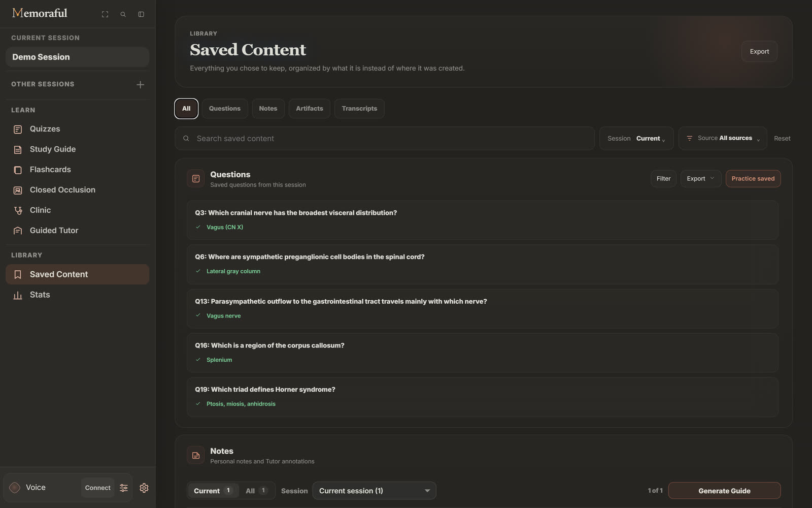The height and width of the screenshot is (508, 812).
Task: Open the Demo Session entry
Action: pyautogui.click(x=77, y=57)
